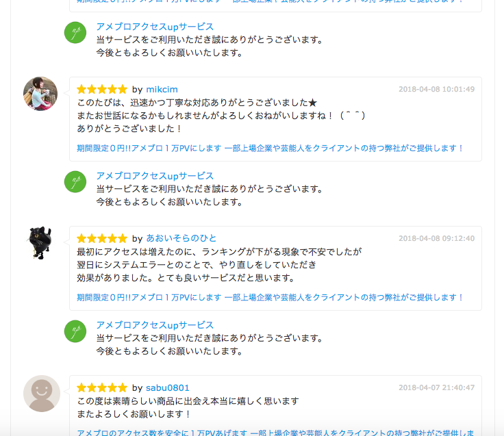Click timestamp 2018-04-08 10:01:49

[x=436, y=89]
